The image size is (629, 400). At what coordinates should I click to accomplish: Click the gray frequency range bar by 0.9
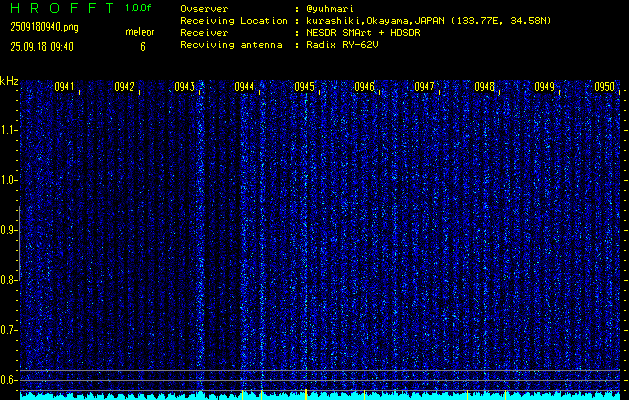point(19,243)
